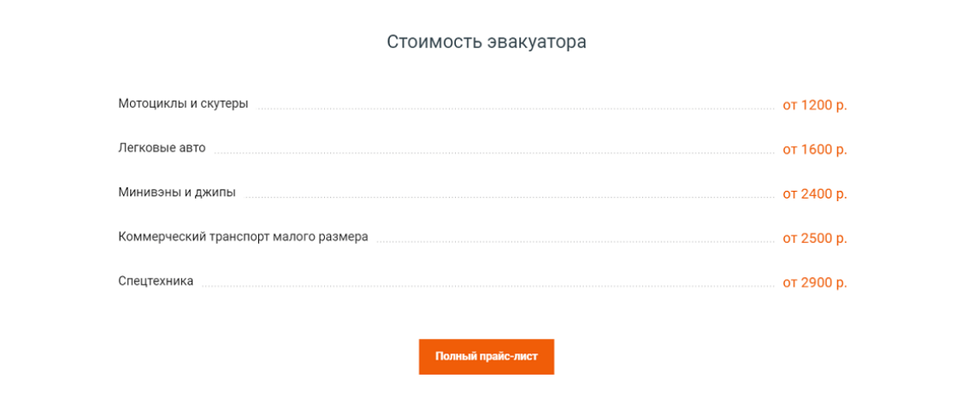Click dotted line in Спецтехника row
This screenshot has height=403, width=980.
click(488, 287)
